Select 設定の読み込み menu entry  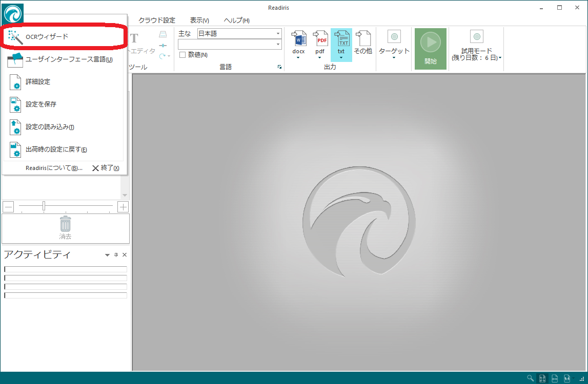point(63,126)
